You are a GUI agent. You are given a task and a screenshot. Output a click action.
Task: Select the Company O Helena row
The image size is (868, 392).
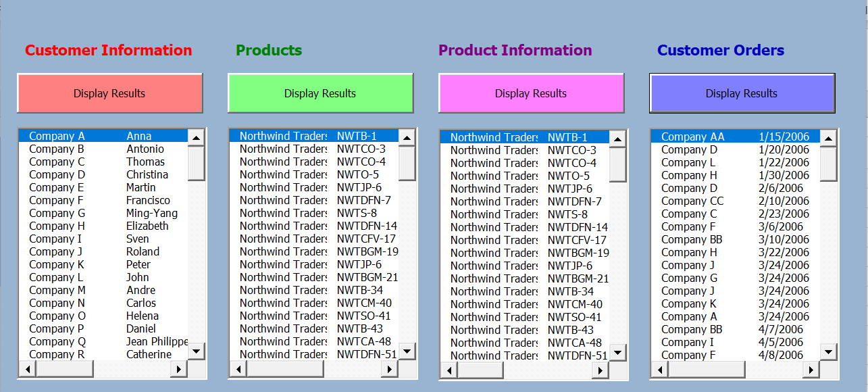104,316
